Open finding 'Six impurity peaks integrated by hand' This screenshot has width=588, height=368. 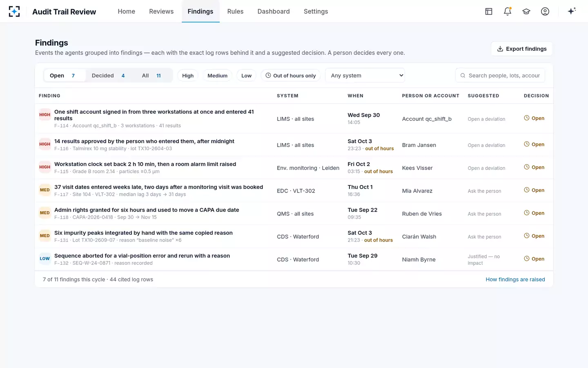pyautogui.click(x=143, y=233)
